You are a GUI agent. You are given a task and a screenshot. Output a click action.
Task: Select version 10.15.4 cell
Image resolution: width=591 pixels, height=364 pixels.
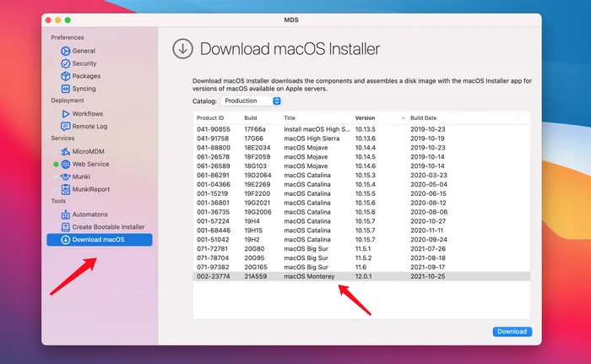[x=366, y=184]
